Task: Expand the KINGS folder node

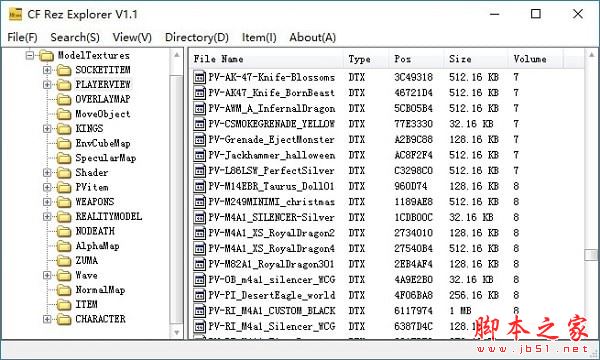Action: pyautogui.click(x=47, y=129)
